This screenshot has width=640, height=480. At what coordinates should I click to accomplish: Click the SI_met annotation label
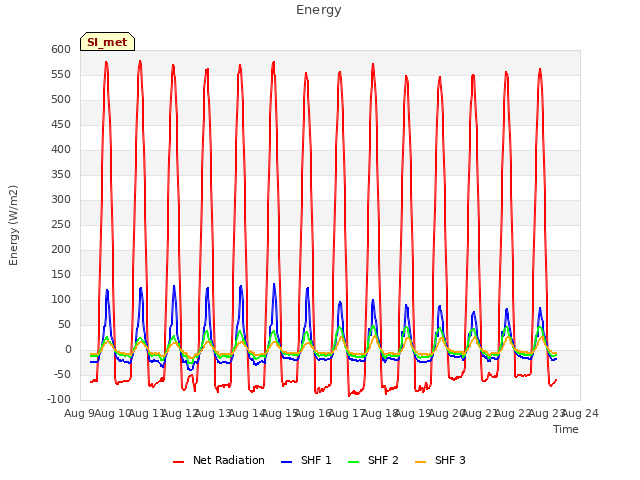[x=107, y=42]
